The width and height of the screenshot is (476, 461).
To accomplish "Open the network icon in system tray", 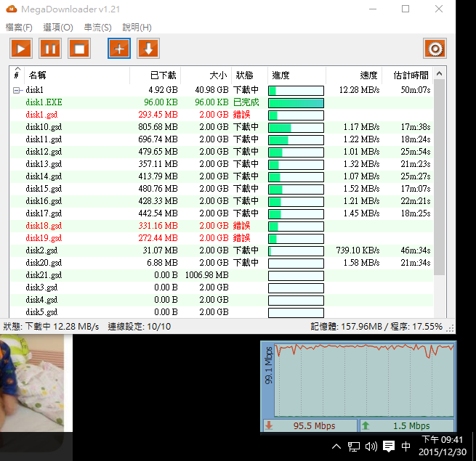I will click(x=354, y=446).
